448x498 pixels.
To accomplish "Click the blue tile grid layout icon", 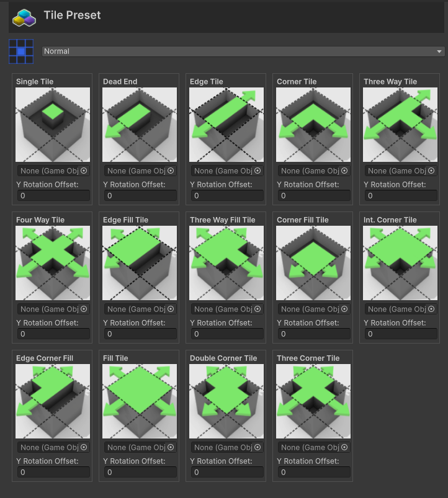I will [21, 51].
